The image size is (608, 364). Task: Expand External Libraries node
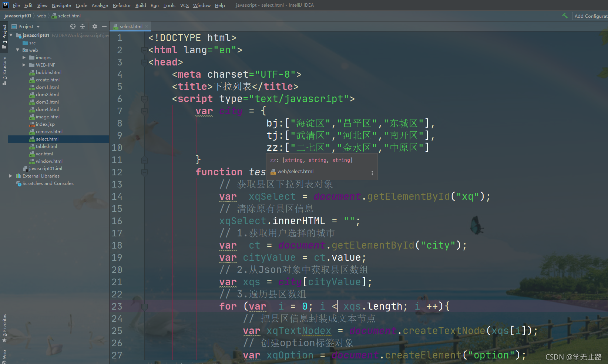(11, 176)
